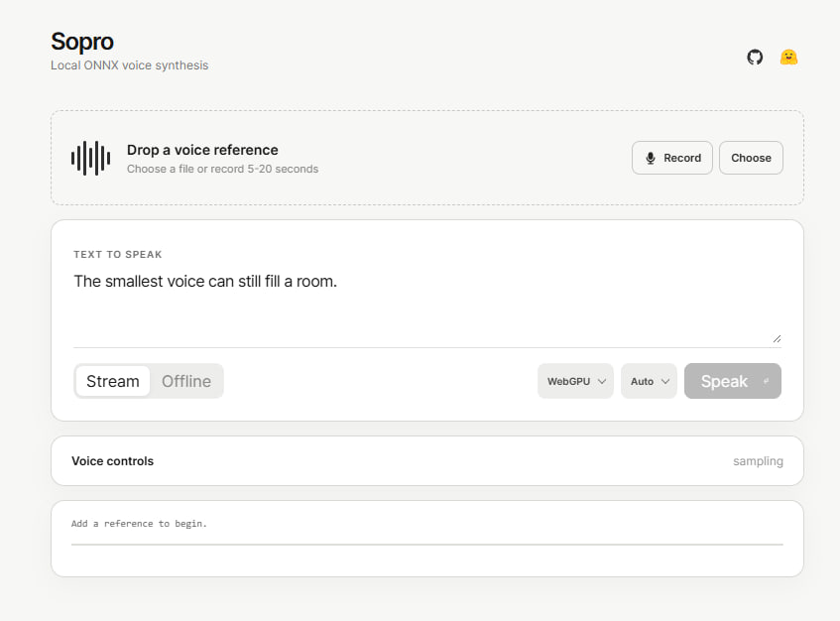Switch to Offline mode
This screenshot has width=840, height=621.
coord(185,381)
